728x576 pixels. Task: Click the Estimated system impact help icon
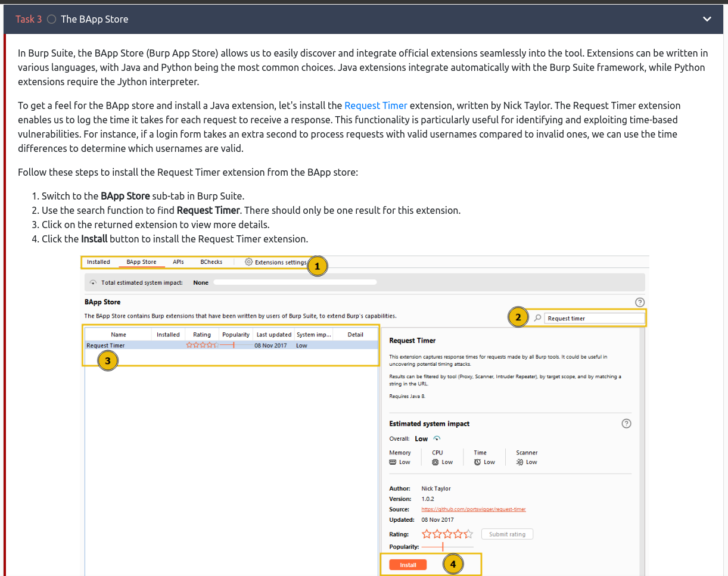pyautogui.click(x=626, y=424)
